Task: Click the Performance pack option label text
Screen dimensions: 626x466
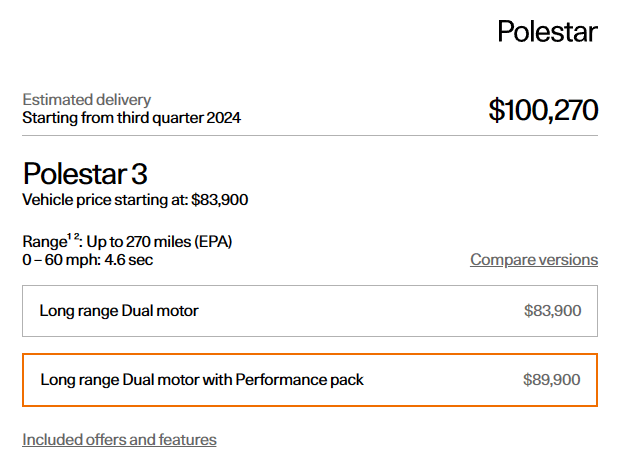Action: point(202,380)
